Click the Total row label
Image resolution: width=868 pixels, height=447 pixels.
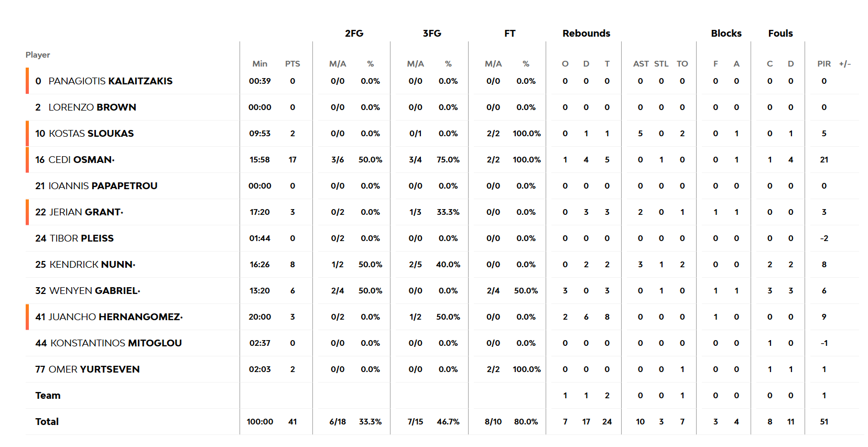coord(47,422)
